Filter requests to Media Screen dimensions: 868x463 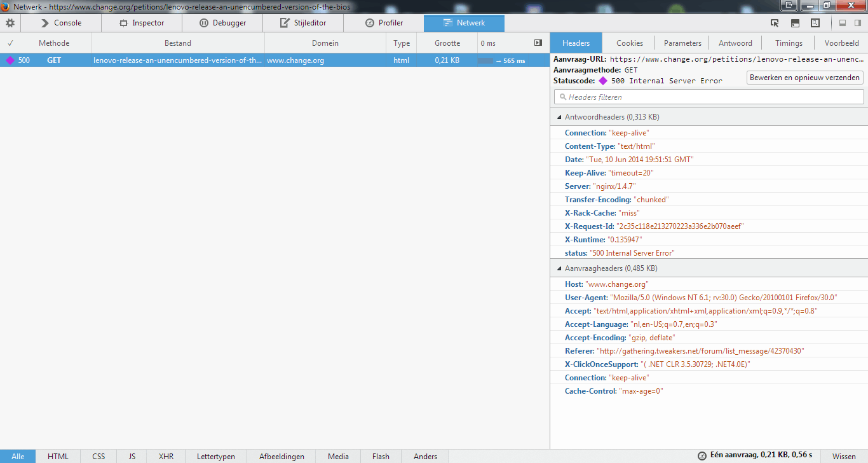point(339,456)
